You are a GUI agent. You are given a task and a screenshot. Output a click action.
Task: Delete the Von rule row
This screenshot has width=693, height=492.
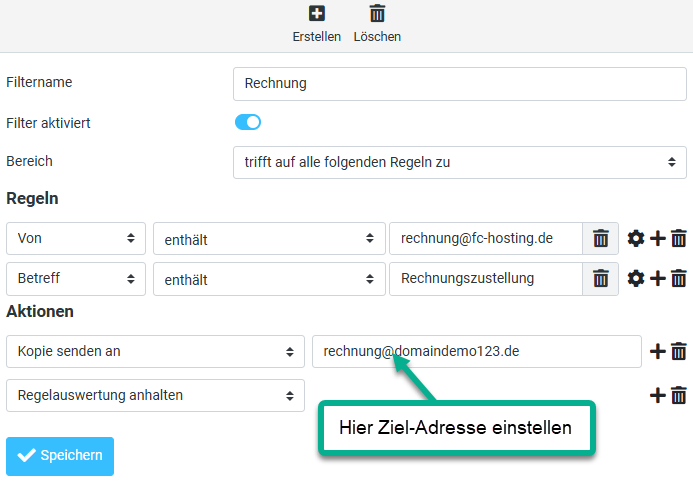click(679, 238)
